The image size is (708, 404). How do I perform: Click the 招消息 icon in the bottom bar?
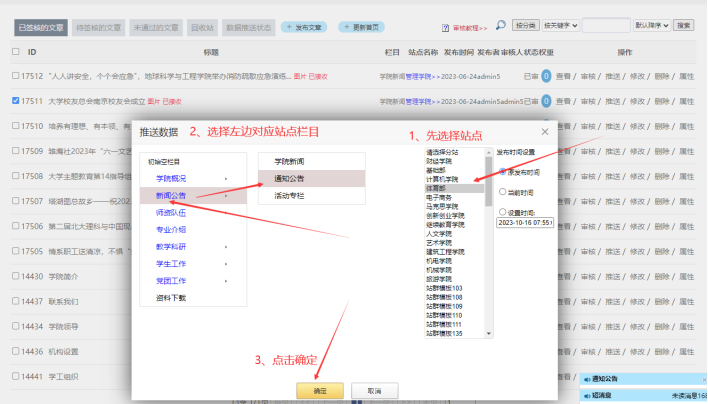(586, 395)
